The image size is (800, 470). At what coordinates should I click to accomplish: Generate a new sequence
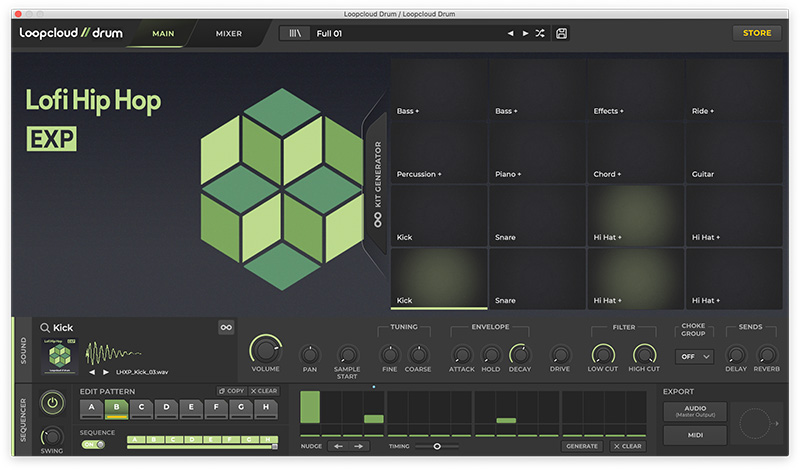(582, 446)
